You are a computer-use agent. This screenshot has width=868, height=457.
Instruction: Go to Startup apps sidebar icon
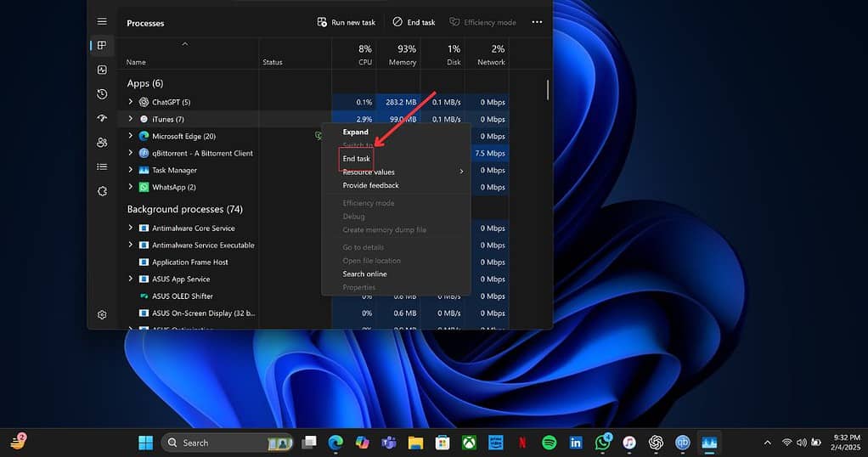tap(102, 118)
